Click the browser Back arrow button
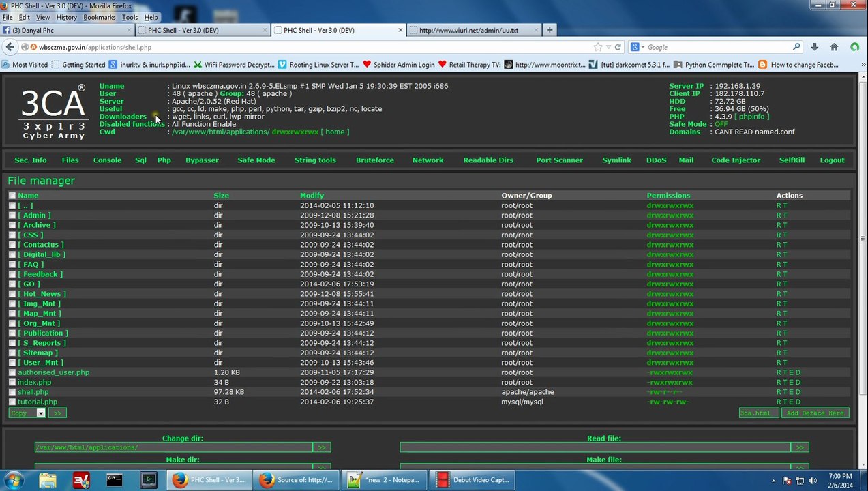Viewport: 868px width, 491px height. click(x=10, y=47)
